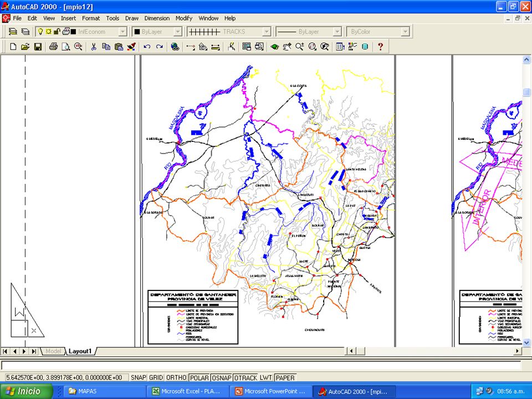Activate the 3D Orbit icon

(275, 47)
